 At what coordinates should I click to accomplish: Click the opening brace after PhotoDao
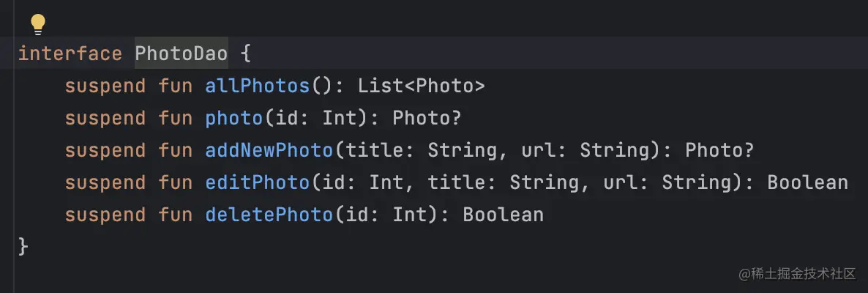(247, 53)
